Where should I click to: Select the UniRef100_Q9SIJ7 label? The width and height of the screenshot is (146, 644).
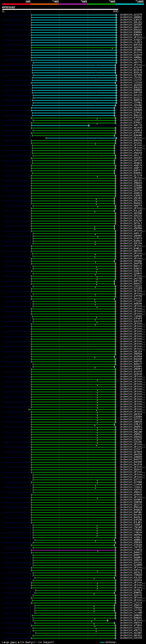131,156
